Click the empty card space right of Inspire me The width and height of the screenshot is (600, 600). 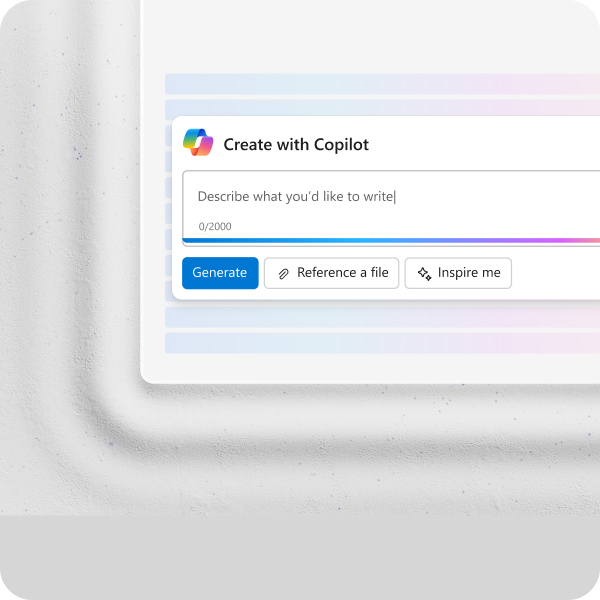click(556, 273)
